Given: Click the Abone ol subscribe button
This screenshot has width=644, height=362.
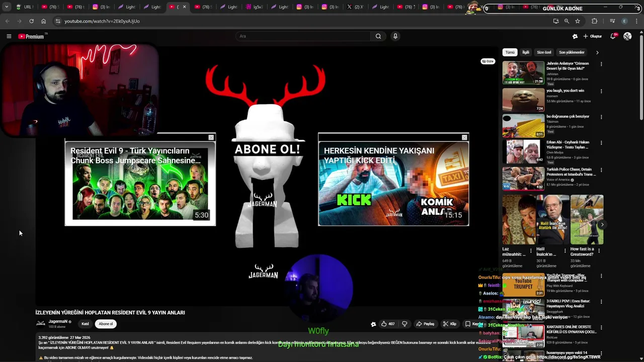Looking at the screenshot, I should click(106, 324).
